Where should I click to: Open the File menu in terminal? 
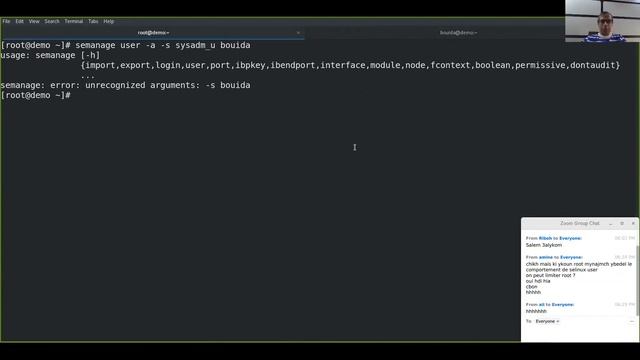[x=6, y=21]
